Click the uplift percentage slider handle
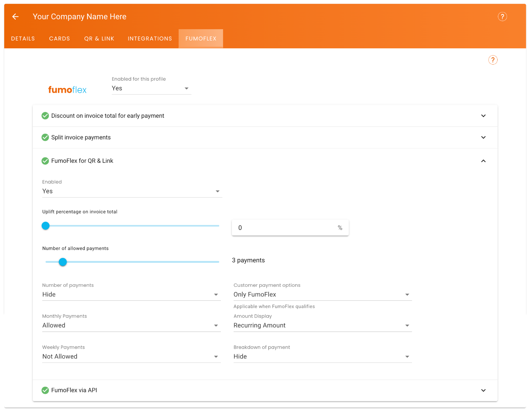Viewport: 532px width, 413px height. tap(46, 226)
